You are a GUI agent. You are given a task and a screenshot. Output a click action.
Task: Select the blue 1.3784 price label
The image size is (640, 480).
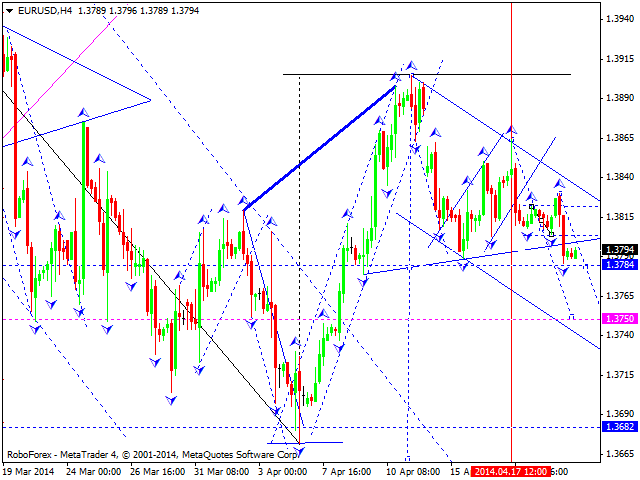(620, 264)
